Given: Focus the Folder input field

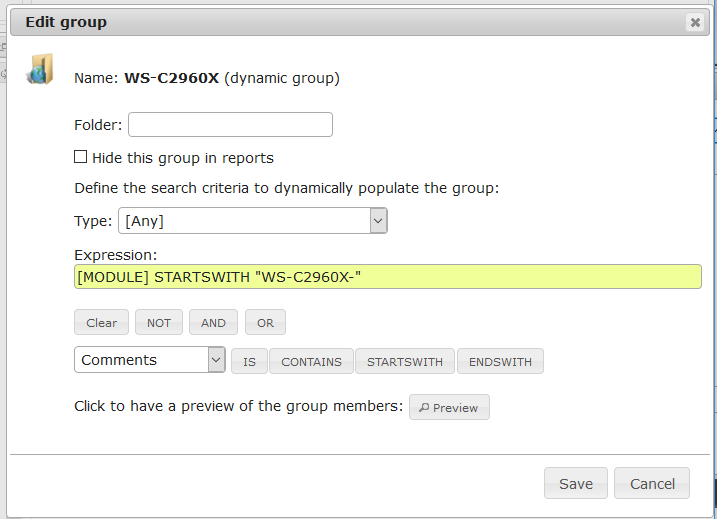Looking at the screenshot, I should [230, 124].
